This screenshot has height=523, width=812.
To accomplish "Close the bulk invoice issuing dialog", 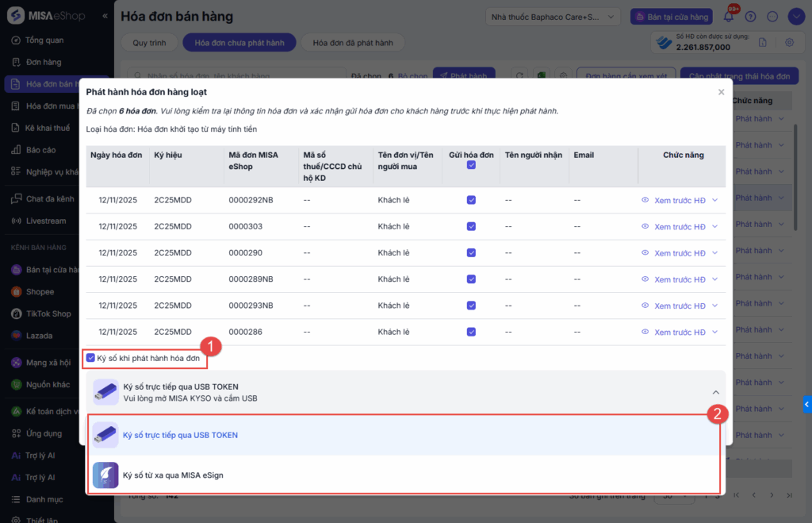I will pyautogui.click(x=721, y=92).
